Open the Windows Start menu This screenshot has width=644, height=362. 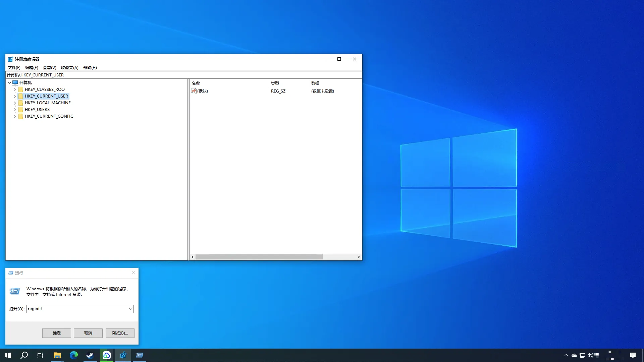coord(8,355)
